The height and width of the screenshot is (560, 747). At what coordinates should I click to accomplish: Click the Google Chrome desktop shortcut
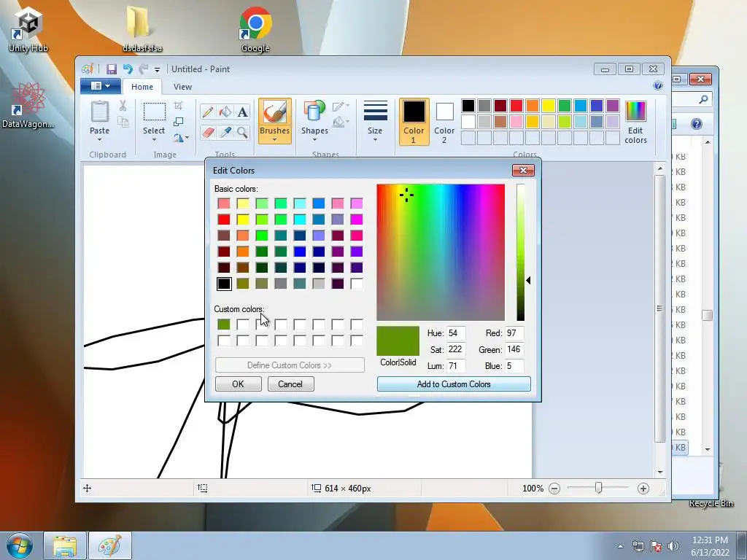click(255, 29)
